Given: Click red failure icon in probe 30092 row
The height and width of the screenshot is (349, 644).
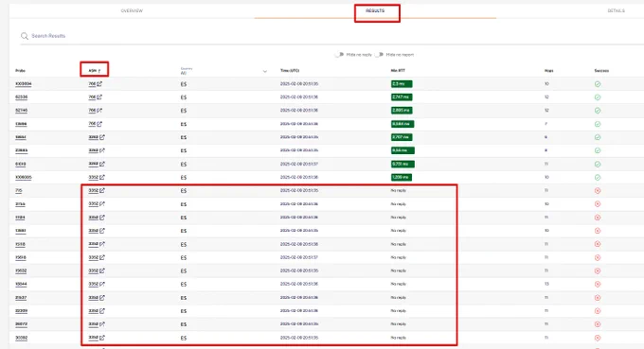Looking at the screenshot, I should tap(598, 338).
